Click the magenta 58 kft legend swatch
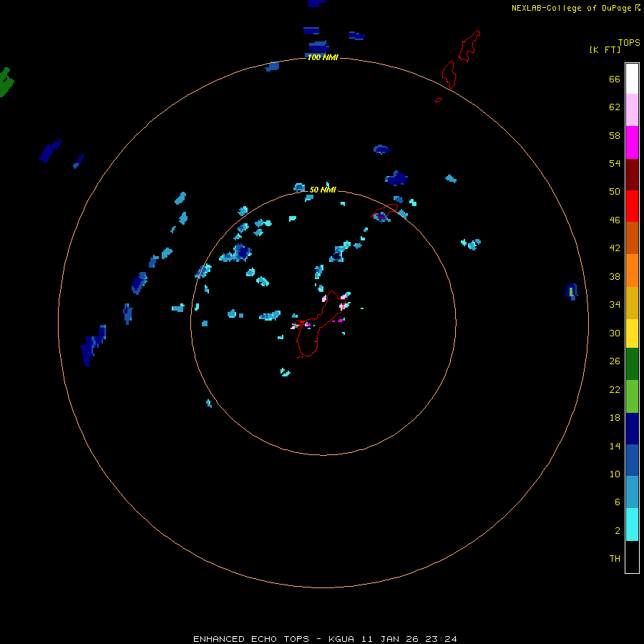 tap(632, 142)
